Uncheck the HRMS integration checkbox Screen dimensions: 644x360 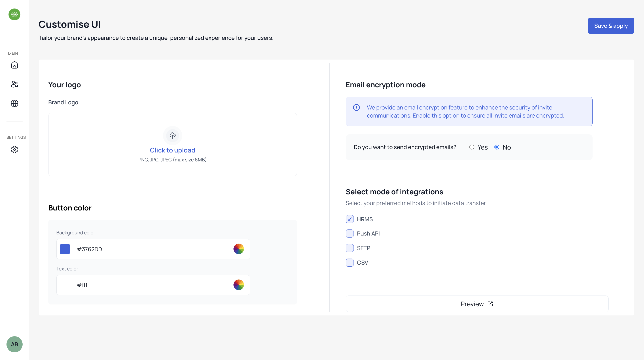350,219
